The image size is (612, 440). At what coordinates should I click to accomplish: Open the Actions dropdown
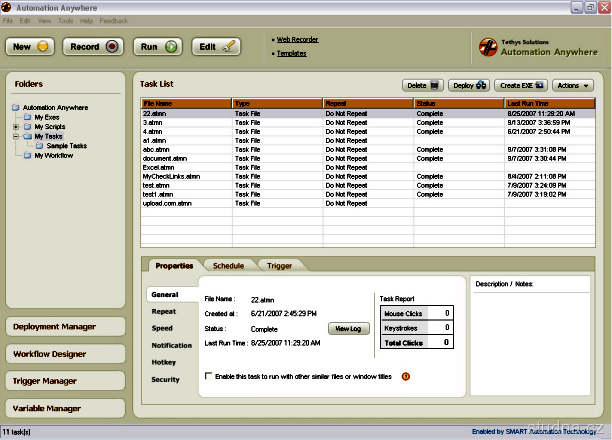pos(573,86)
